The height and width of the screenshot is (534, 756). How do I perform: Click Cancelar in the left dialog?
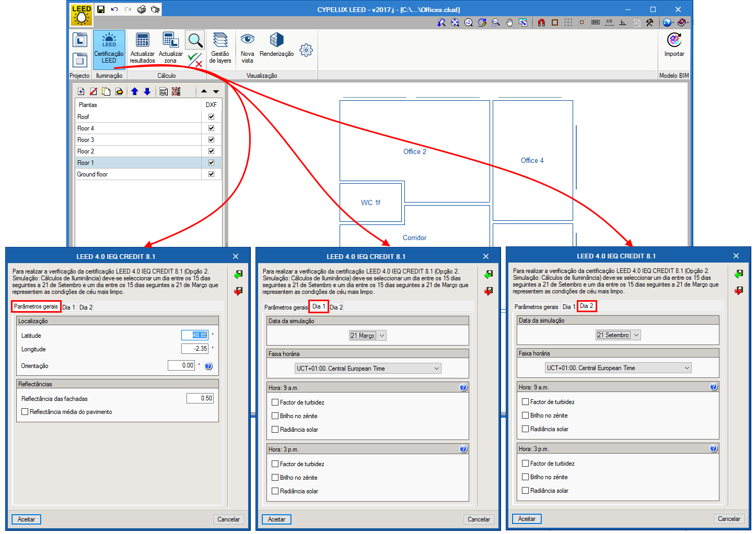229,519
